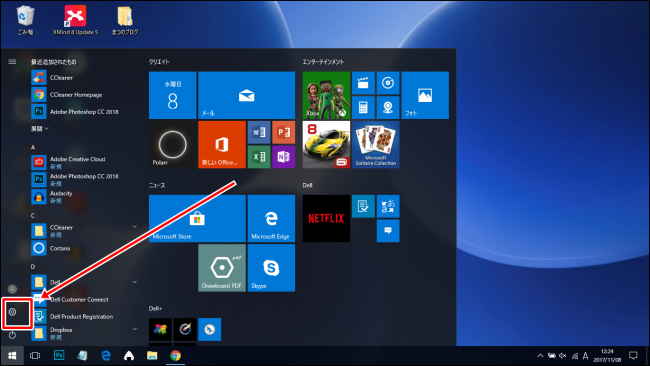
Task: Open Microsoft Solitaire Collection tile
Action: click(376, 145)
